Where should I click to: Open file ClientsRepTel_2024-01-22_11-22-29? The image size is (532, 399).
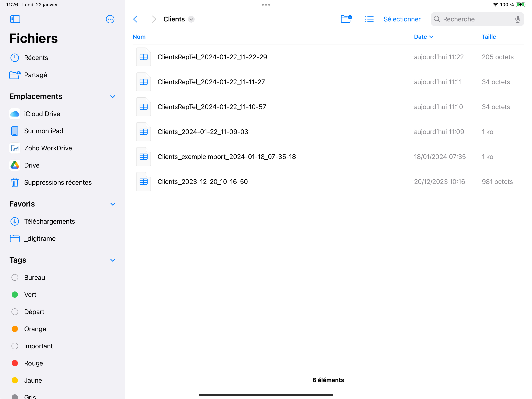pos(212,57)
